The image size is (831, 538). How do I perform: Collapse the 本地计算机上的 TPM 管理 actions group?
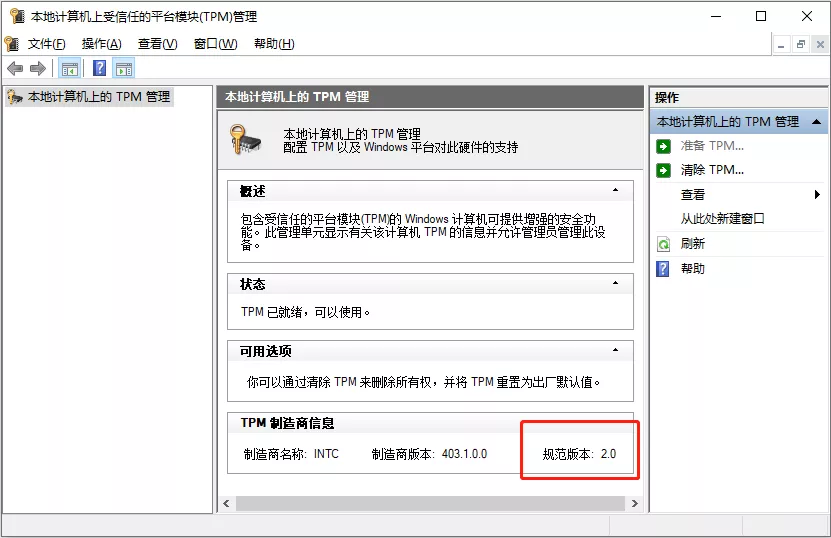pyautogui.click(x=817, y=121)
